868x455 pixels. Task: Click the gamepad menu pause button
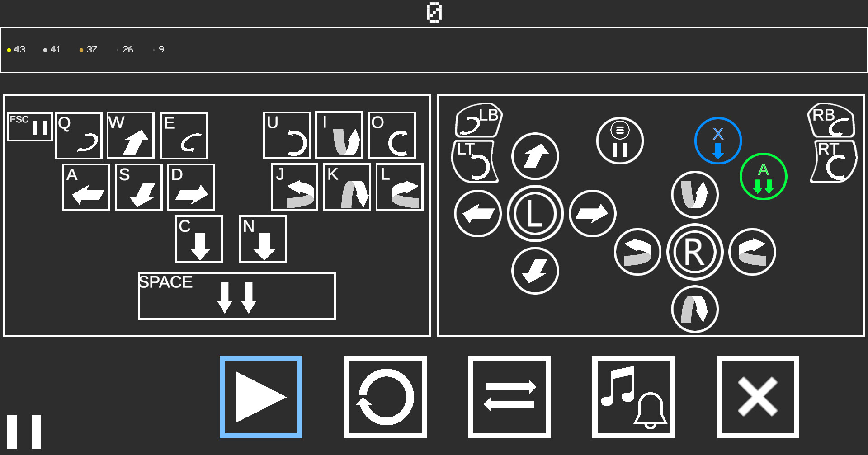[620, 141]
